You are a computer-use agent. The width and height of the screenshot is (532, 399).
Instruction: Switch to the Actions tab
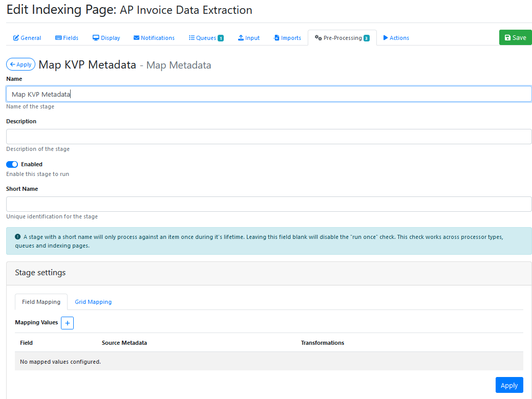click(396, 38)
